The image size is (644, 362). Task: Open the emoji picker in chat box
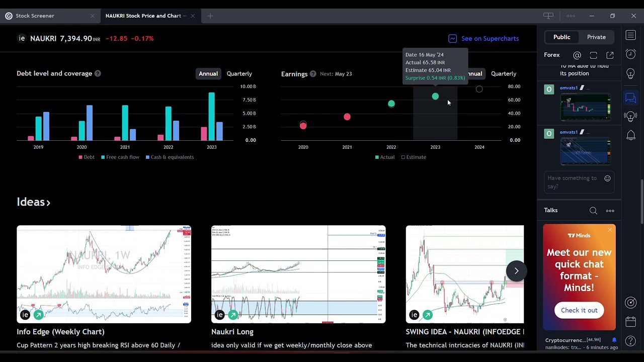pos(607,178)
